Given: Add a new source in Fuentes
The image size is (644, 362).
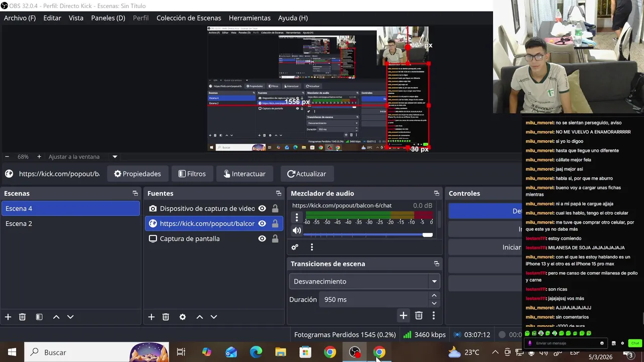Looking at the screenshot, I should click(x=151, y=317).
